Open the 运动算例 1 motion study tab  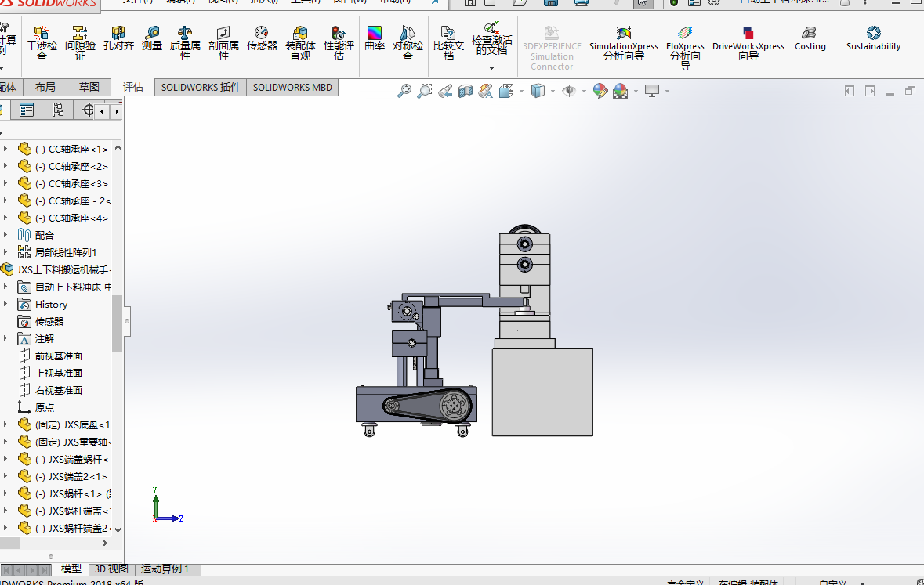click(x=165, y=569)
